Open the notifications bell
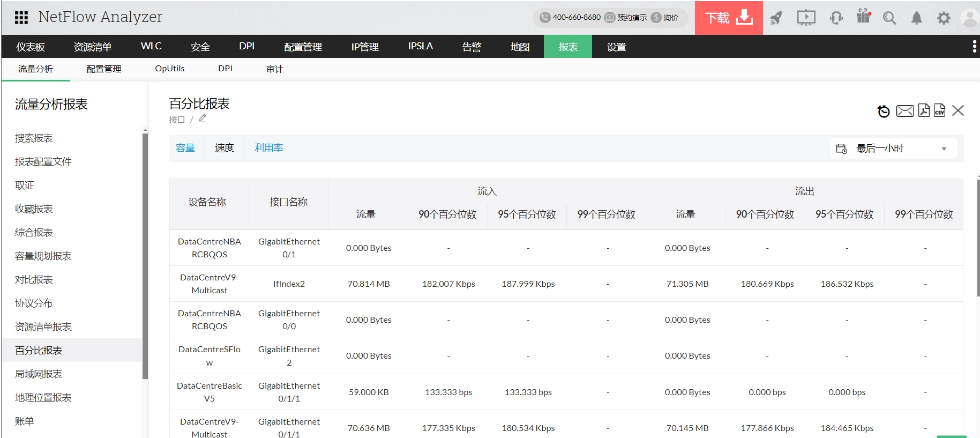 pyautogui.click(x=917, y=18)
